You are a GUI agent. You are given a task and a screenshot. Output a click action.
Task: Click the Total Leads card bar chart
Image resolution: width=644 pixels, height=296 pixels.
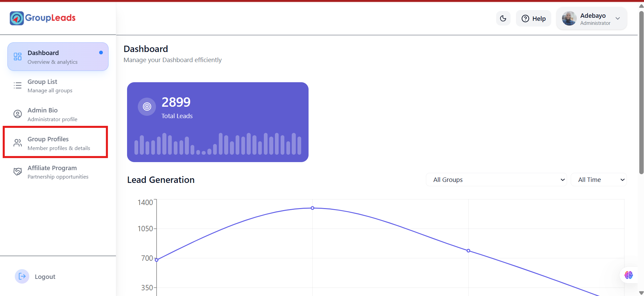click(x=218, y=144)
